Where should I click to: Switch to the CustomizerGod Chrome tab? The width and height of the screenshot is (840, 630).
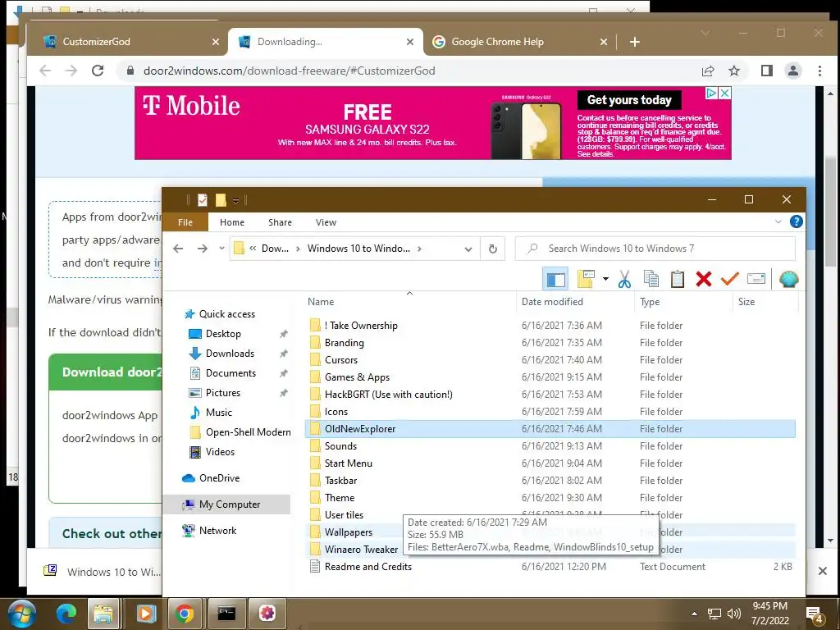[129, 42]
